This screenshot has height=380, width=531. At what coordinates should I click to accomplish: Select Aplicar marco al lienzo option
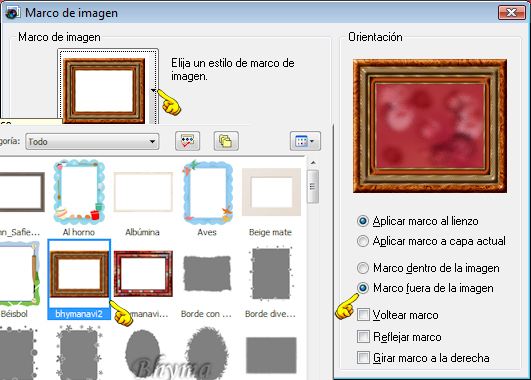[x=418, y=221]
